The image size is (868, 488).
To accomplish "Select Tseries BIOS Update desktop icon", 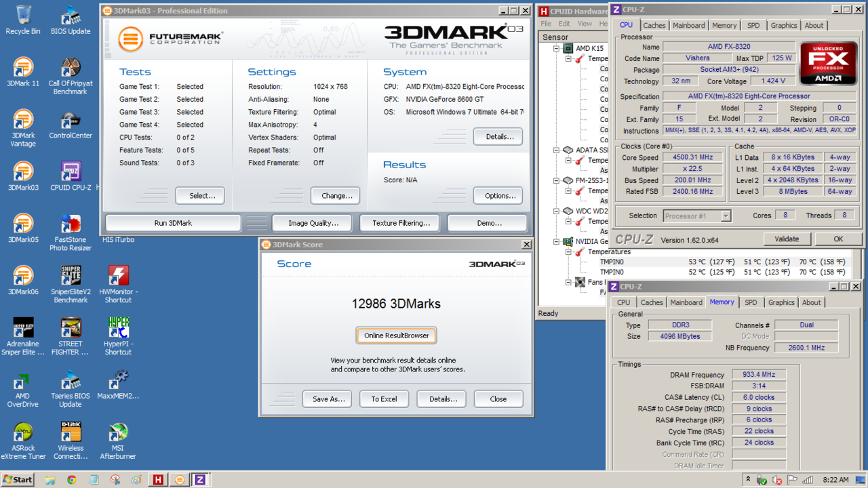I will (x=71, y=389).
